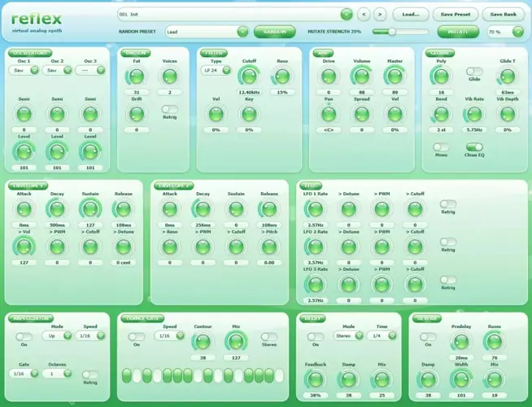Click the LFO 1 Rate knob
532x407 pixels.
315,208
